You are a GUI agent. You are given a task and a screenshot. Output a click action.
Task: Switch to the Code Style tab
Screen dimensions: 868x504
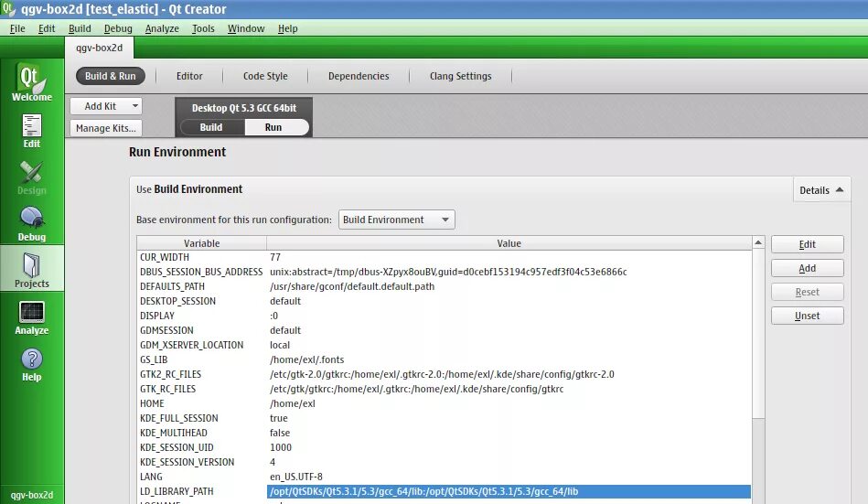(x=265, y=76)
